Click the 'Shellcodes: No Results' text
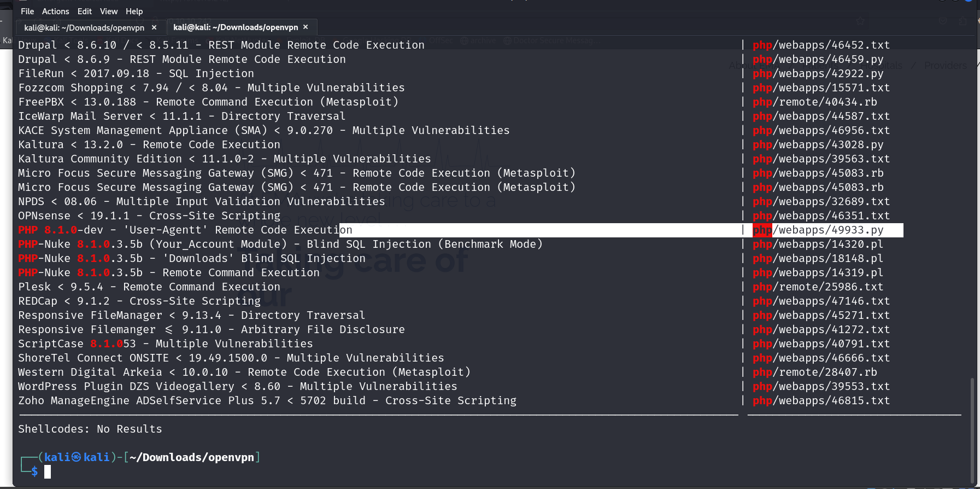 pyautogui.click(x=90, y=429)
